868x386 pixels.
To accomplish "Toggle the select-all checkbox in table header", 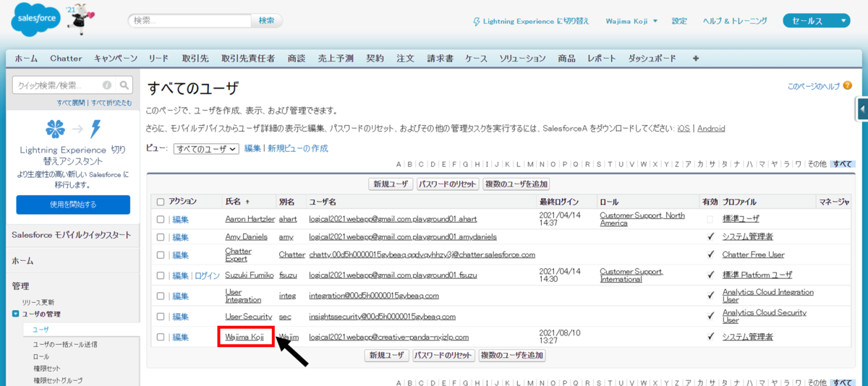I will click(x=161, y=202).
